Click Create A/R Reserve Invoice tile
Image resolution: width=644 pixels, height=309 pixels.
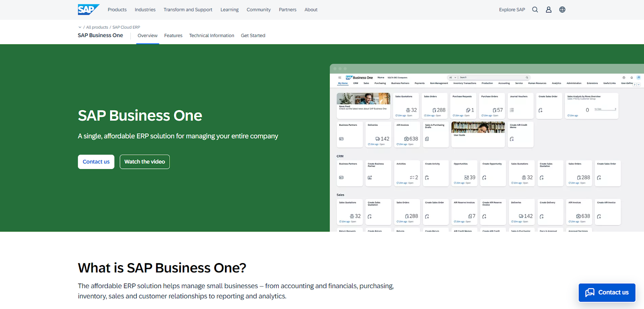tap(493, 212)
